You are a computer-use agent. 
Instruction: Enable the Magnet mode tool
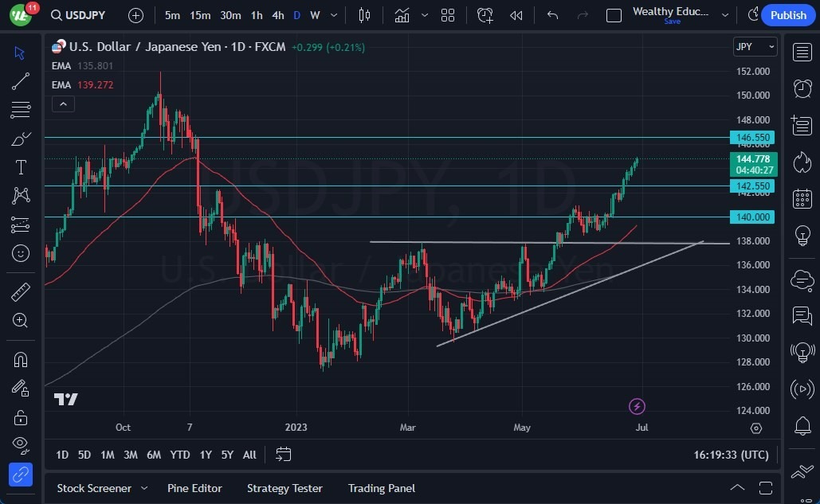(x=21, y=359)
